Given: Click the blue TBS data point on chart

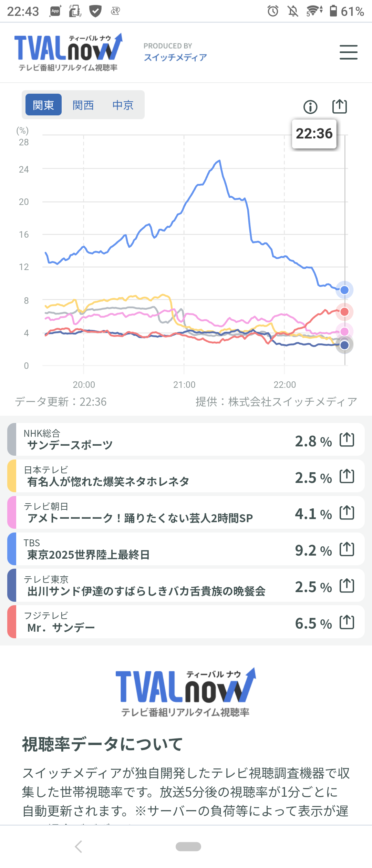Looking at the screenshot, I should [344, 290].
